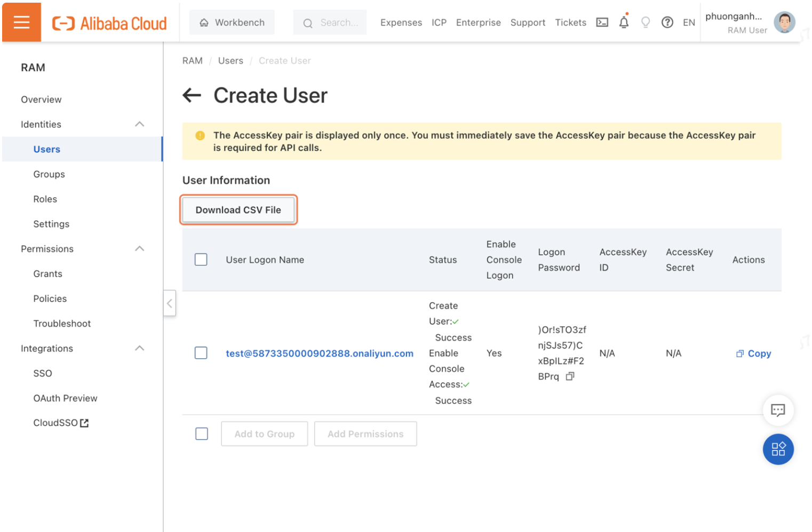
Task: Open the Cloud Shell terminal icon
Action: (x=602, y=22)
